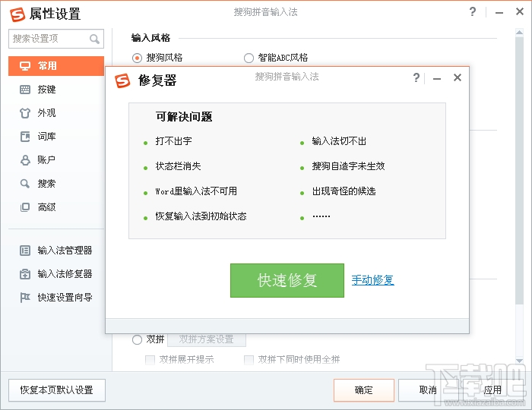Screen dimensions: 532x410
Task: Click the 应用 button
Action: (x=492, y=390)
